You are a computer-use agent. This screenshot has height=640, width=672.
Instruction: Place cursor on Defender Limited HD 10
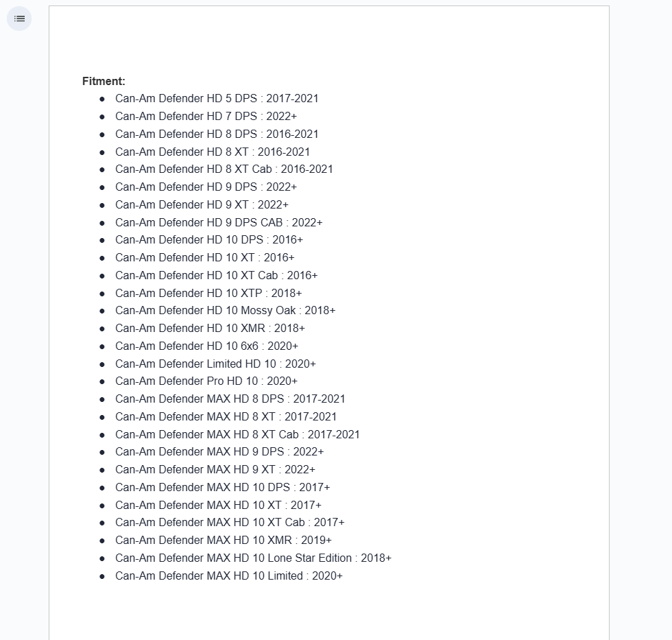coord(215,364)
